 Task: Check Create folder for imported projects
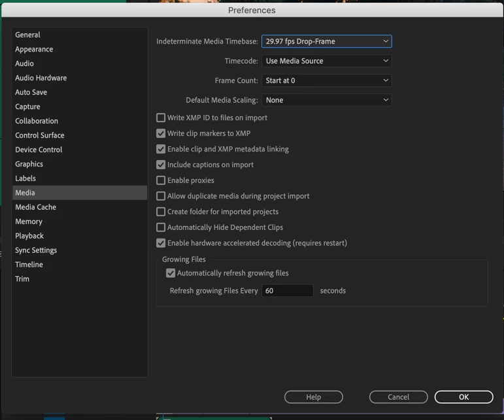pyautogui.click(x=161, y=212)
